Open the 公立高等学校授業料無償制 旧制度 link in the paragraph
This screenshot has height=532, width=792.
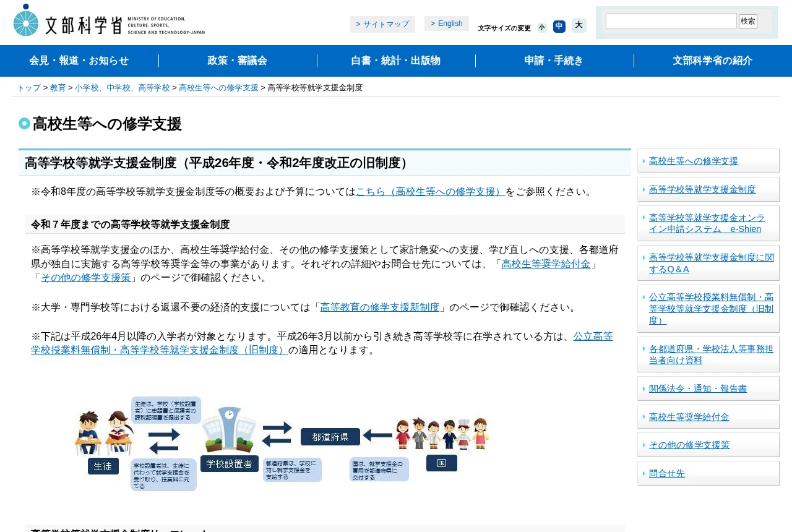coord(322,343)
